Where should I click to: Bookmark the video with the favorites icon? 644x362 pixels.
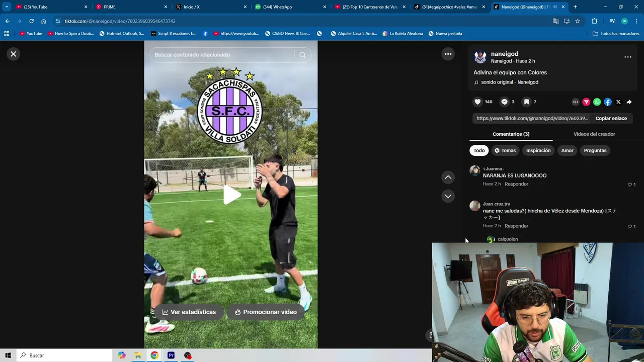coord(526,102)
